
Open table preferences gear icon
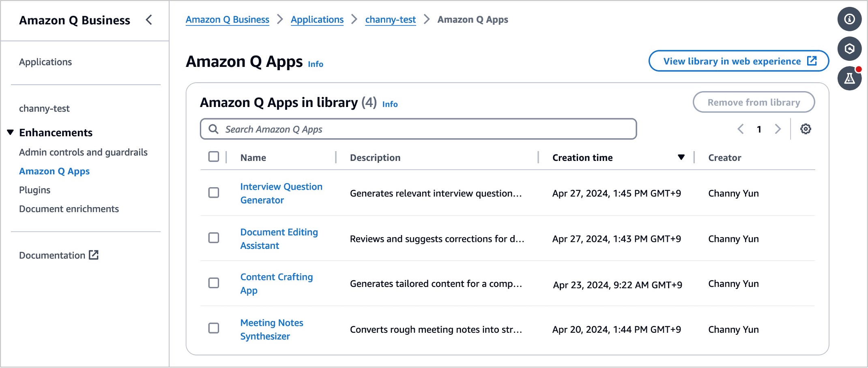806,129
